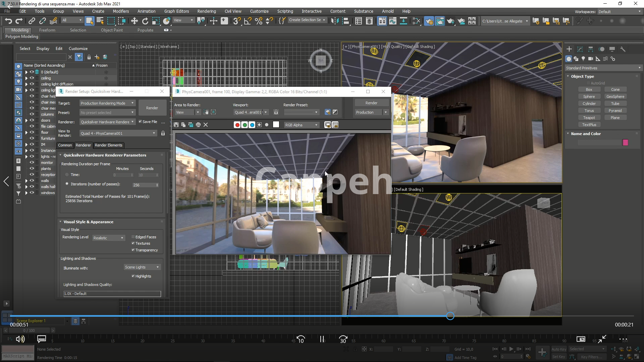Toggle the Angle Snap icon
This screenshot has width=644, height=362.
248,21
